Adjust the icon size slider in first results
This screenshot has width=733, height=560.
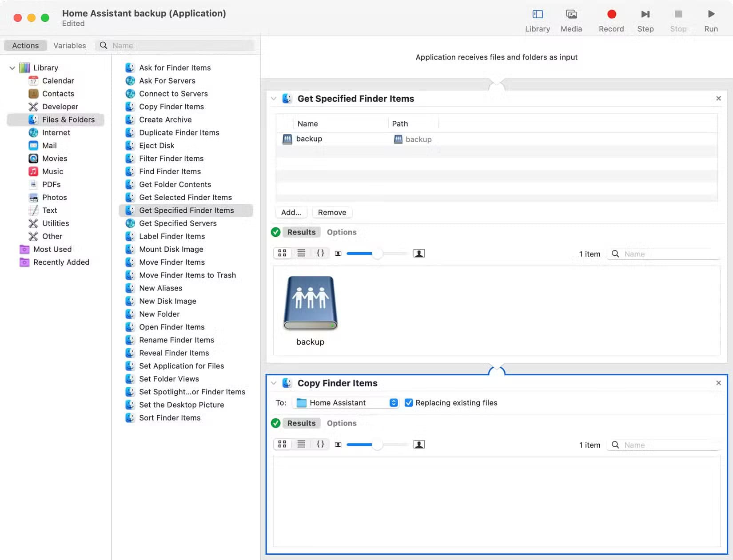[377, 254]
